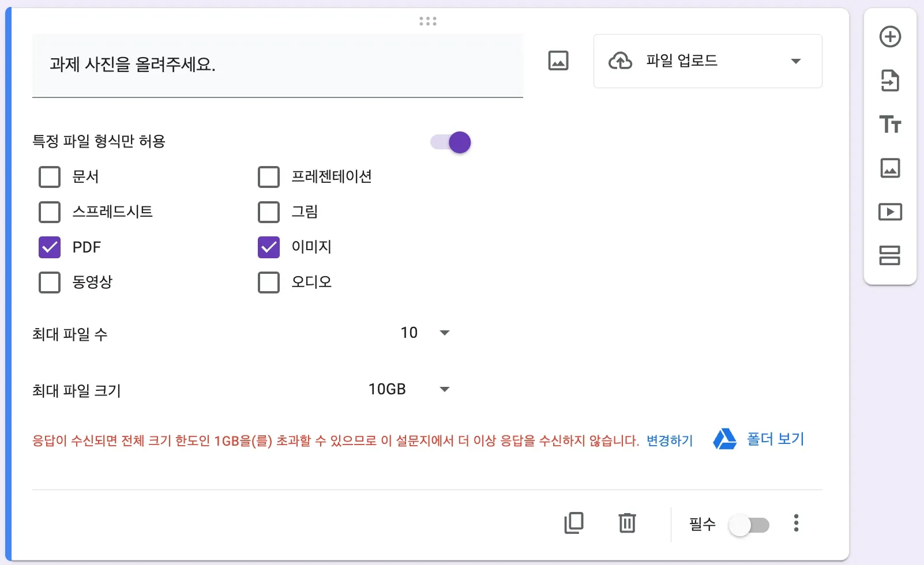This screenshot has width=924, height=565.
Task: Add a video from the sidebar
Action: coord(890,212)
